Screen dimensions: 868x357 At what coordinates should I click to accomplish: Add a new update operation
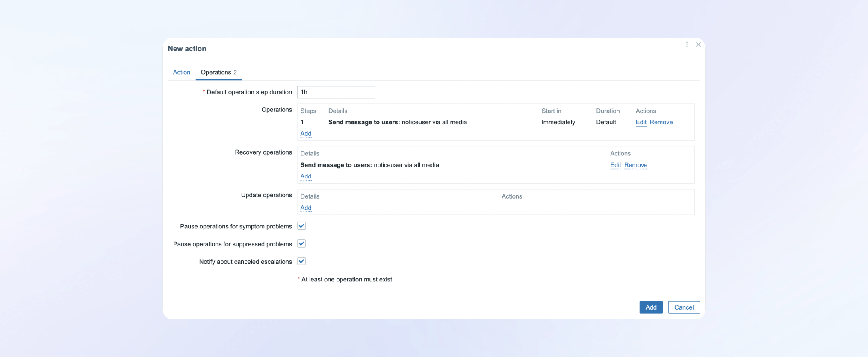[x=306, y=208]
